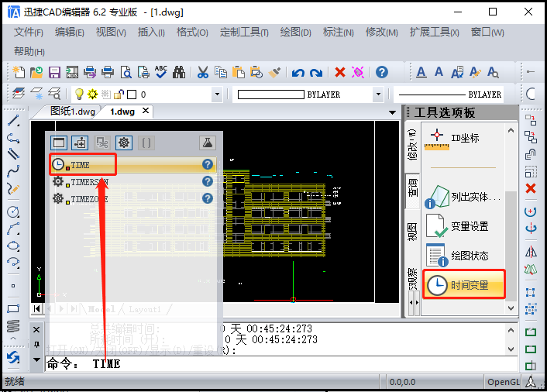Save drawing with the floppy disk icon
The height and width of the screenshot is (392, 547).
(x=54, y=72)
